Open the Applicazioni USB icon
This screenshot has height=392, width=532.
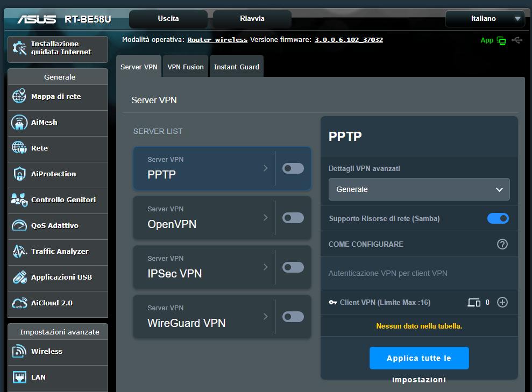(20, 277)
